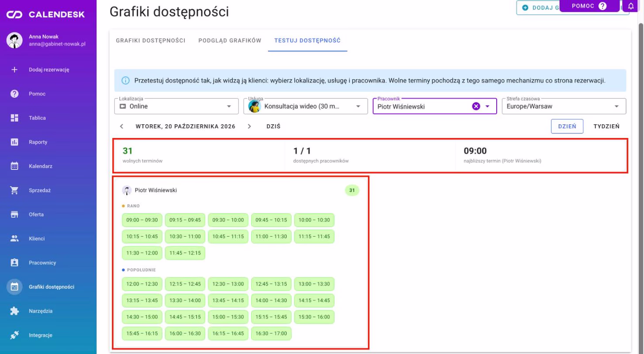
Task: Switch to the Grafiki dostępności tab
Action: [151, 41]
